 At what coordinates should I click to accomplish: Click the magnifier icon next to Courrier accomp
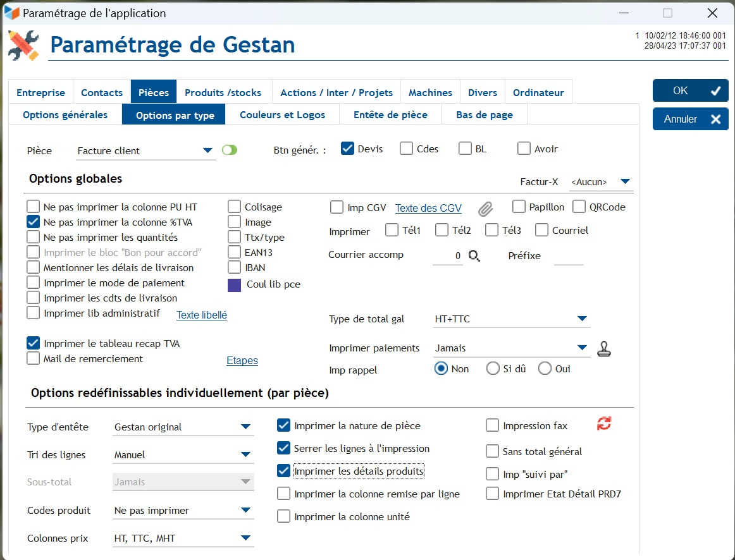tap(474, 256)
